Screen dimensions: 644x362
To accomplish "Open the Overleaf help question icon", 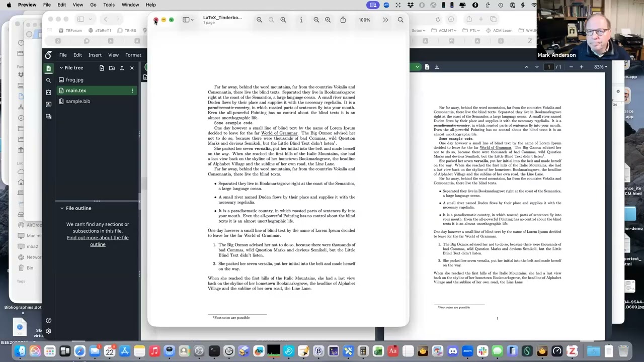I will pyautogui.click(x=48, y=320).
